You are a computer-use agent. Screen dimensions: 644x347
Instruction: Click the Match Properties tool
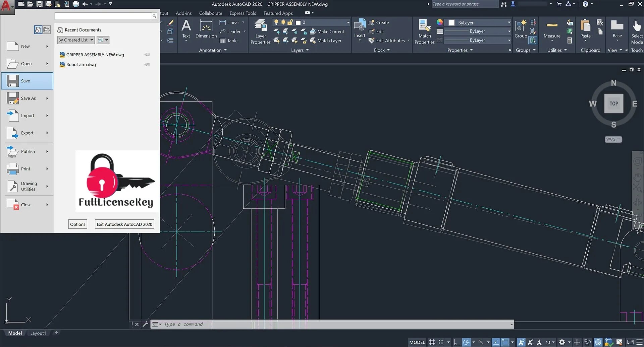pyautogui.click(x=424, y=32)
